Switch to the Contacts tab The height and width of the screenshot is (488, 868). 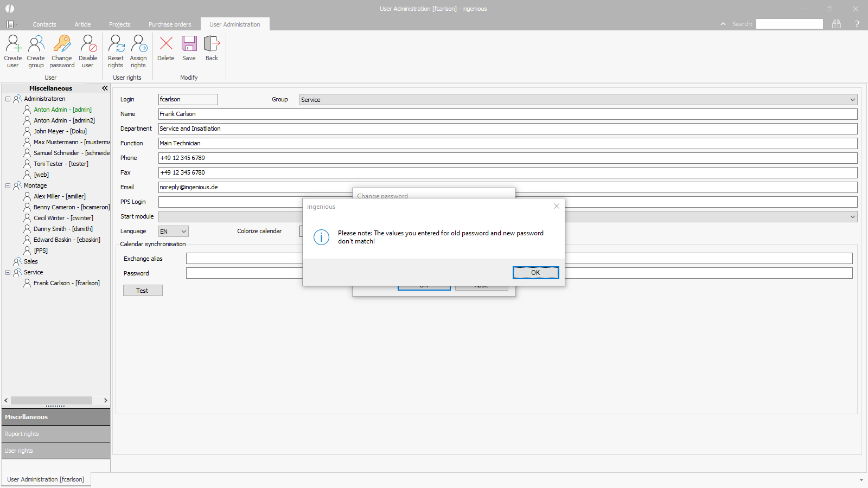(44, 24)
